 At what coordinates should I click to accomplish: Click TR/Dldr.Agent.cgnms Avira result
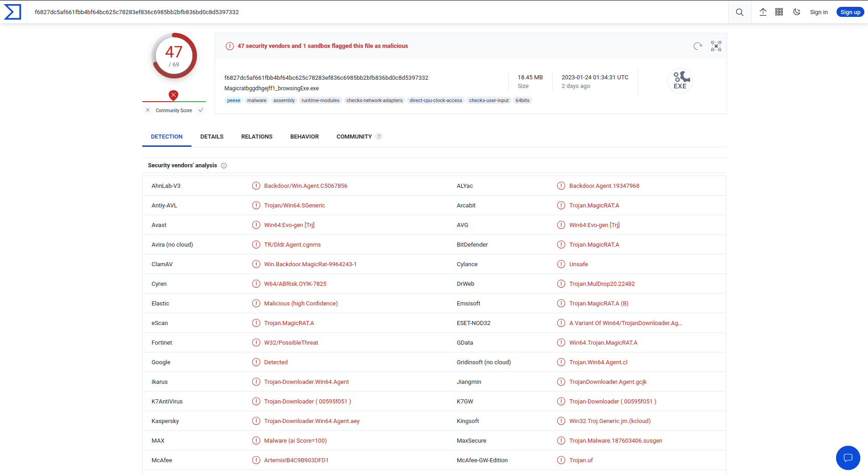[x=292, y=244]
